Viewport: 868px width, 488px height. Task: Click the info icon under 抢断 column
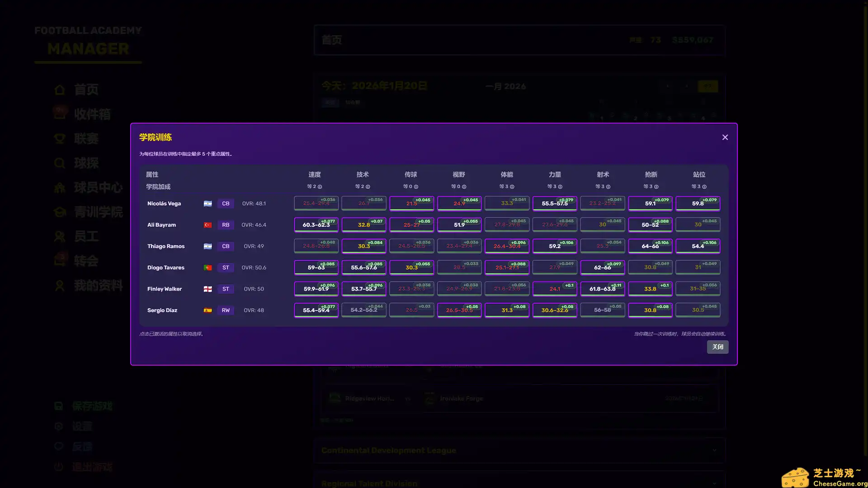[656, 187]
